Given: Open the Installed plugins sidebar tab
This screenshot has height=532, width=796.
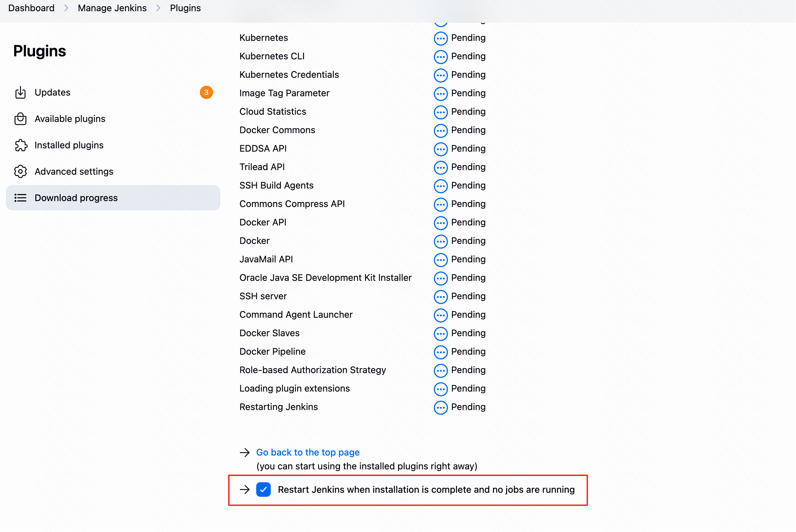Looking at the screenshot, I should [x=69, y=145].
